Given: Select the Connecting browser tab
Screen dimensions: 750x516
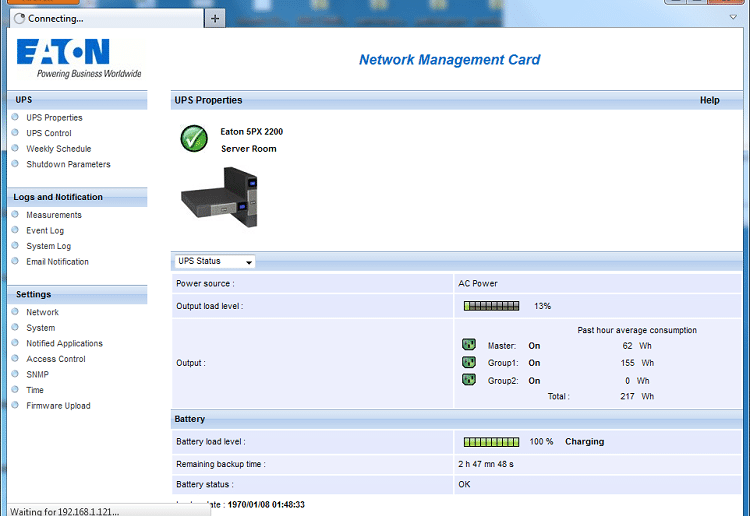Looking at the screenshot, I should pos(107,19).
